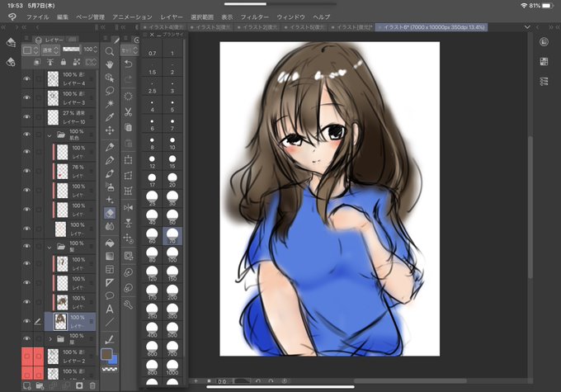Toggle the checkbox beside レイヤー 10

(x=39, y=117)
